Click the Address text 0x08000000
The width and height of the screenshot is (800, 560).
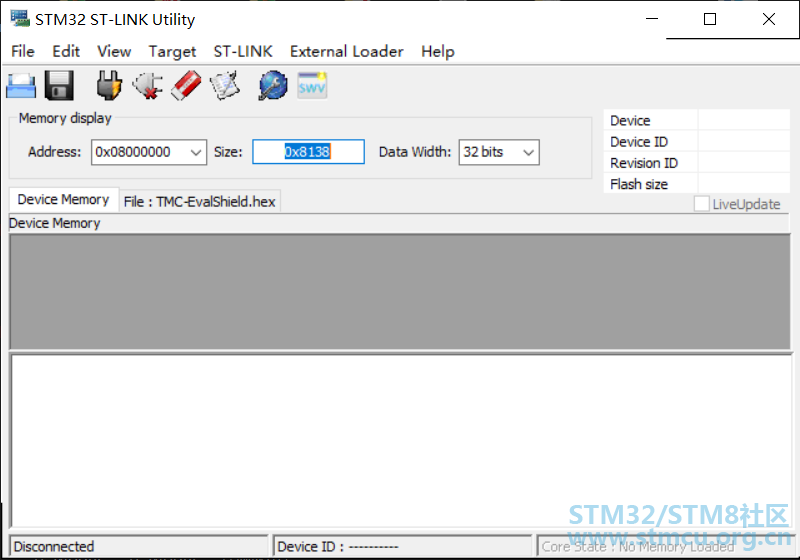pos(133,152)
